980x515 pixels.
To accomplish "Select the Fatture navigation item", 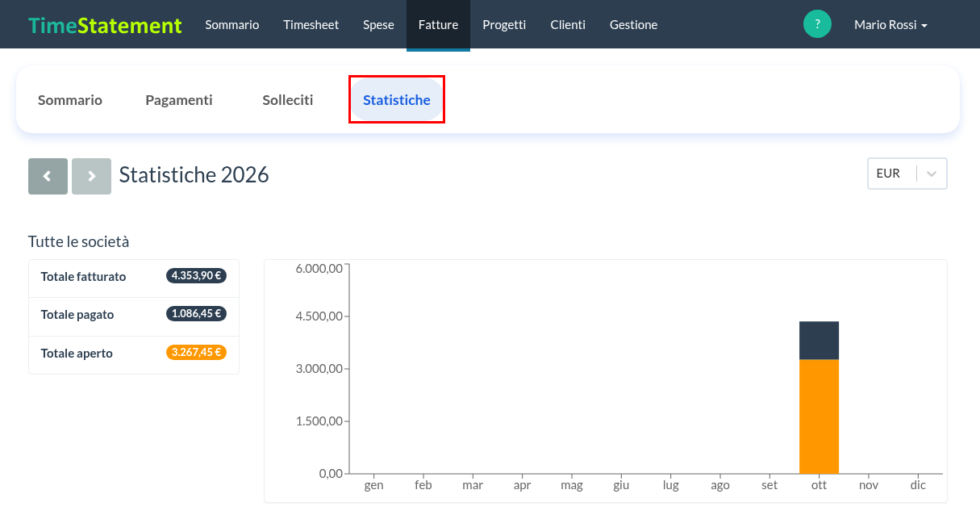I will click(438, 24).
